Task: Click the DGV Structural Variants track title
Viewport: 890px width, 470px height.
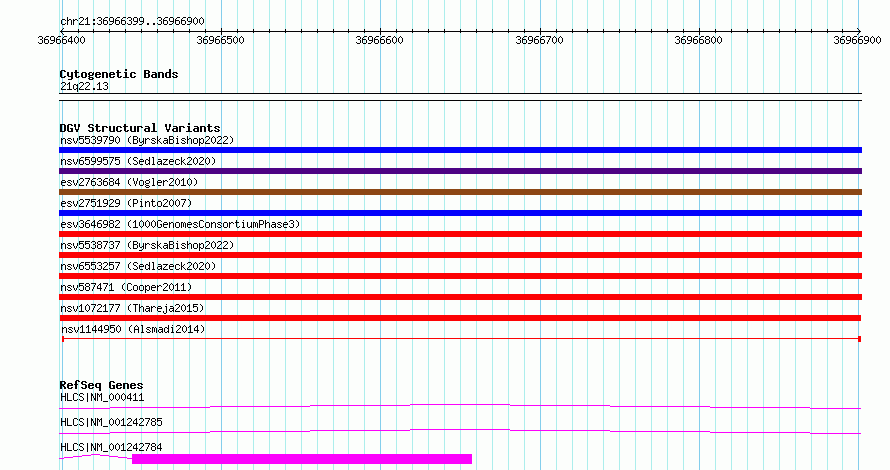Action: [x=140, y=128]
